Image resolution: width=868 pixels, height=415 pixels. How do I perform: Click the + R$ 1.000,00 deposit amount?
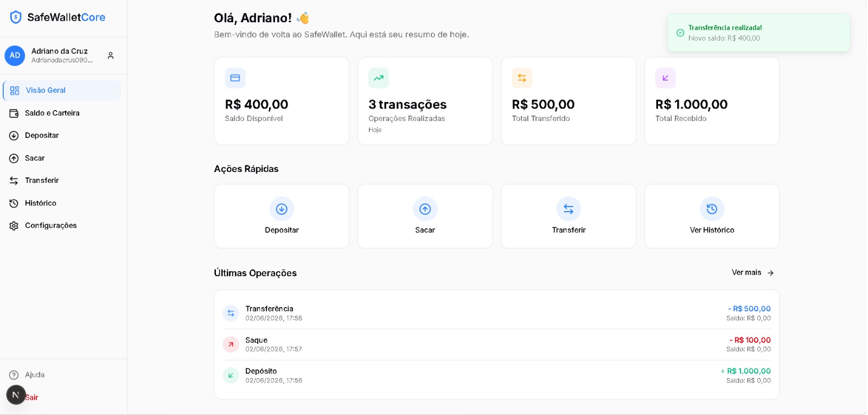[745, 371]
